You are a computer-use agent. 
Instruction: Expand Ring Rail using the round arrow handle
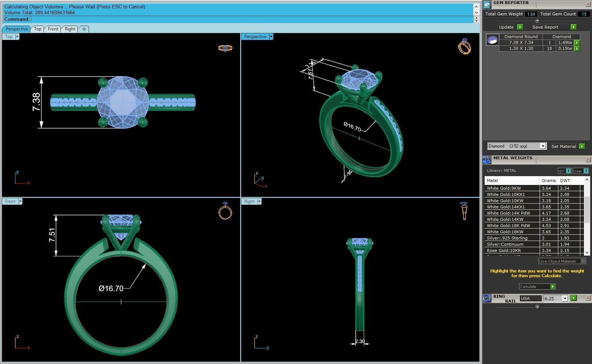pyautogui.click(x=537, y=307)
